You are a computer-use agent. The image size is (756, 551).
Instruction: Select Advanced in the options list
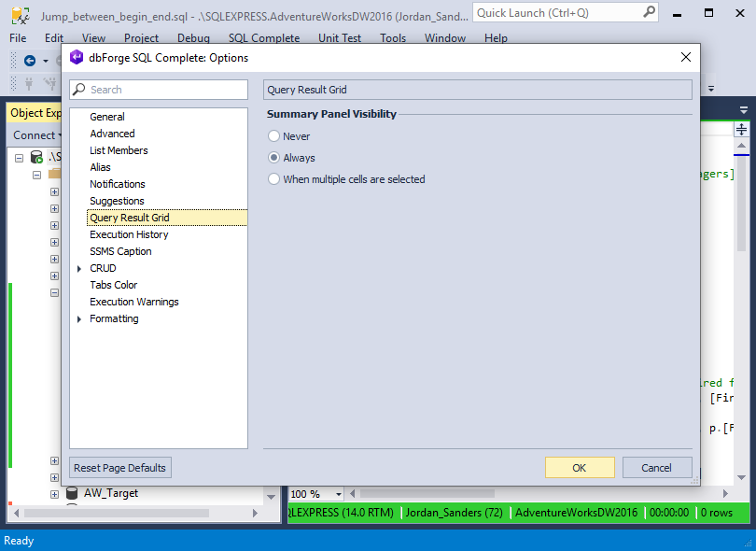point(112,134)
